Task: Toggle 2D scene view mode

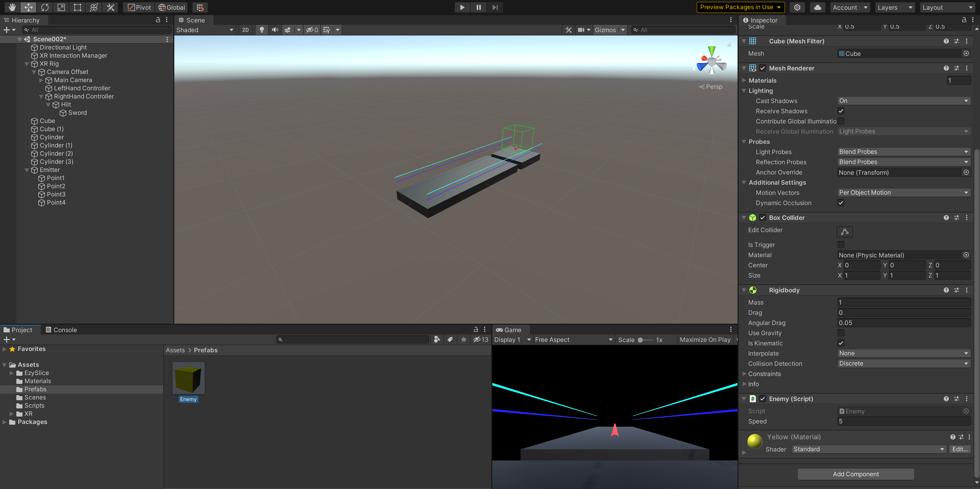Action: tap(245, 30)
